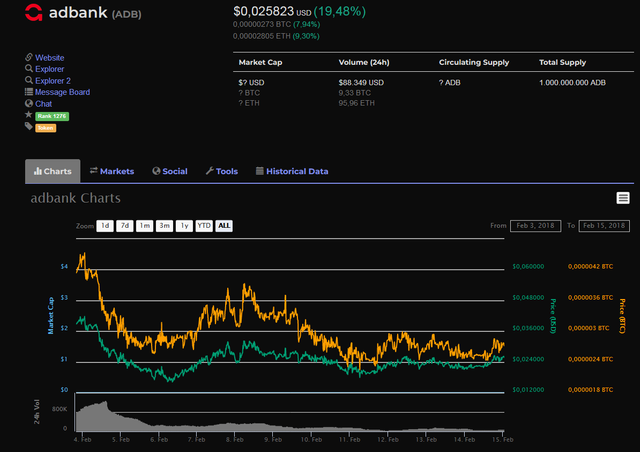Click the green Price (USD) axis label
640x452 pixels.
tap(553, 316)
